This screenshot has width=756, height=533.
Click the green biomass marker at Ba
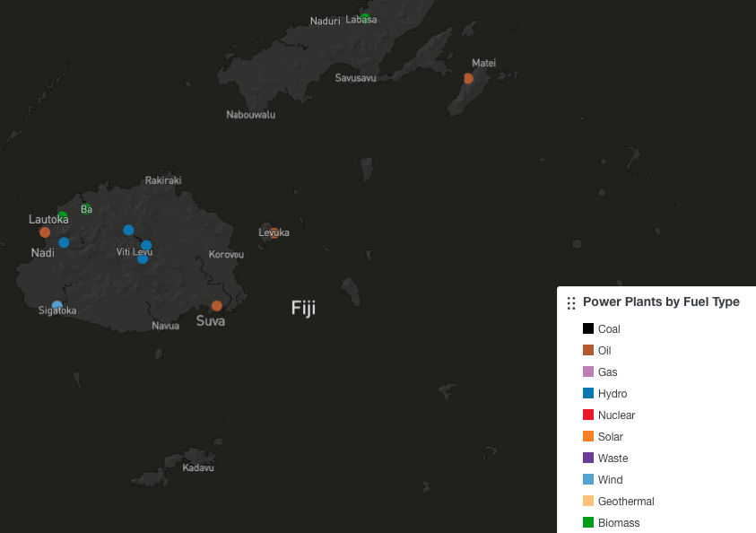[x=87, y=209]
